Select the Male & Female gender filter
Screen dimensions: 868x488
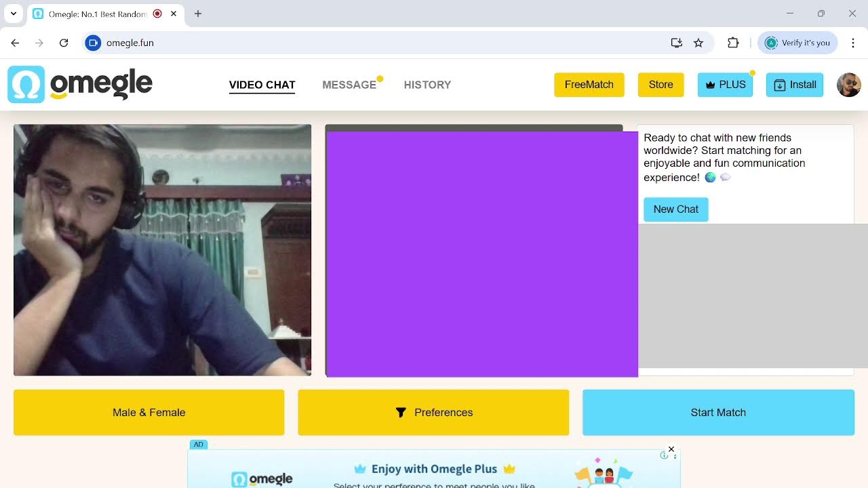click(x=149, y=412)
